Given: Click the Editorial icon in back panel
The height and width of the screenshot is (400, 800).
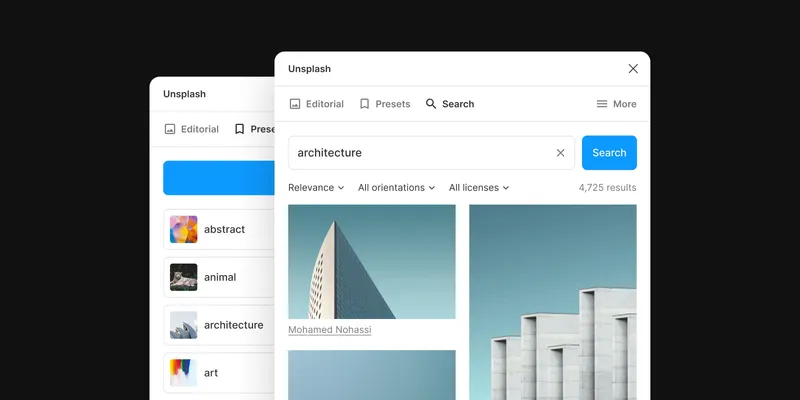Looking at the screenshot, I should tap(170, 129).
